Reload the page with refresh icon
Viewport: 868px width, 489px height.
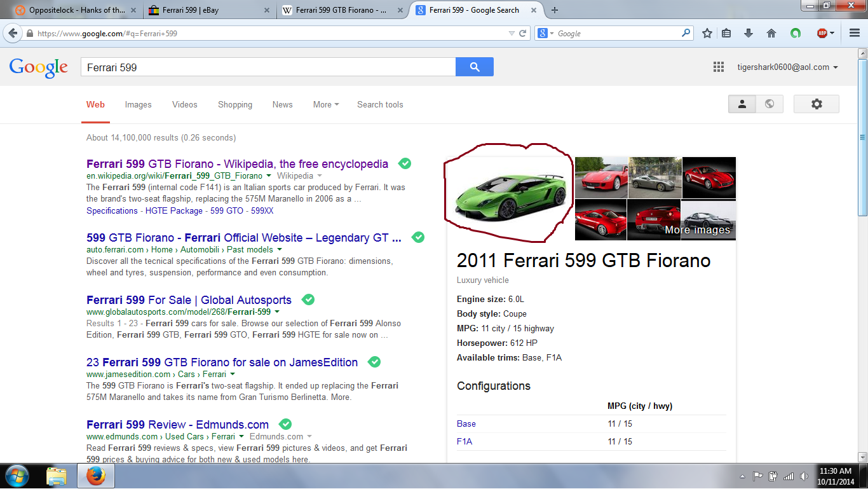click(523, 33)
